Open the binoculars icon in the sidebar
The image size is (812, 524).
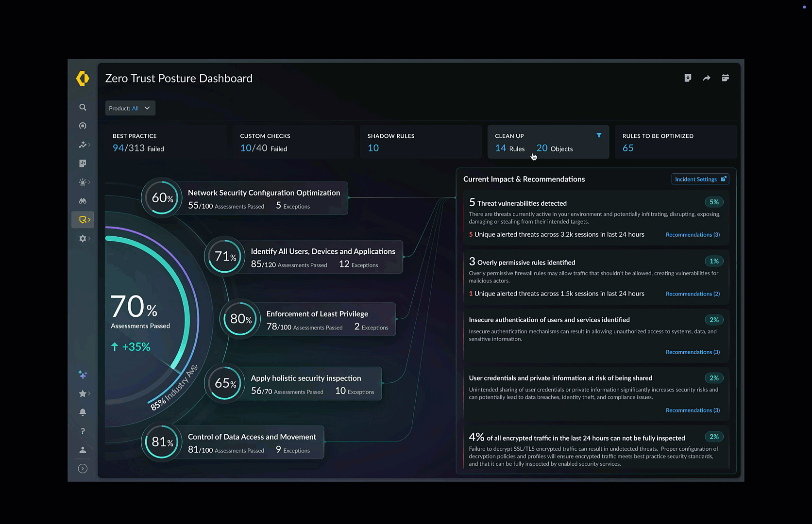click(83, 201)
